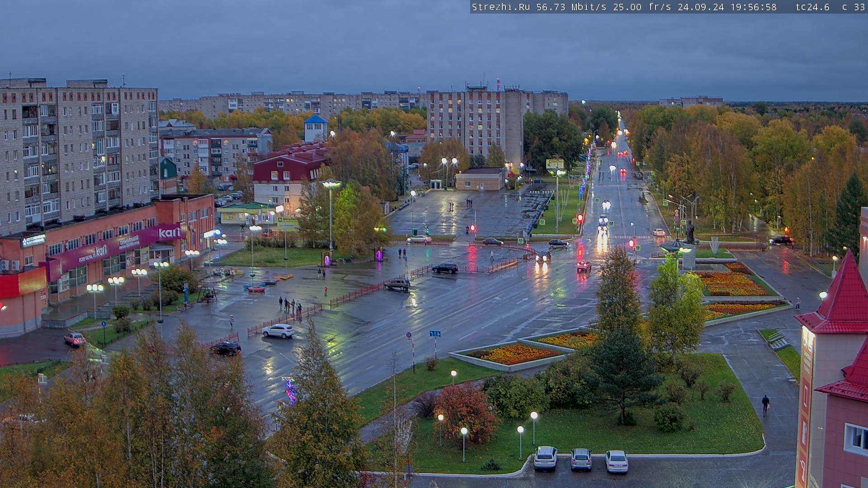868x488 pixels.
Task: Select the 56.73 Mbit/s bitrate readout
Action: point(571,7)
